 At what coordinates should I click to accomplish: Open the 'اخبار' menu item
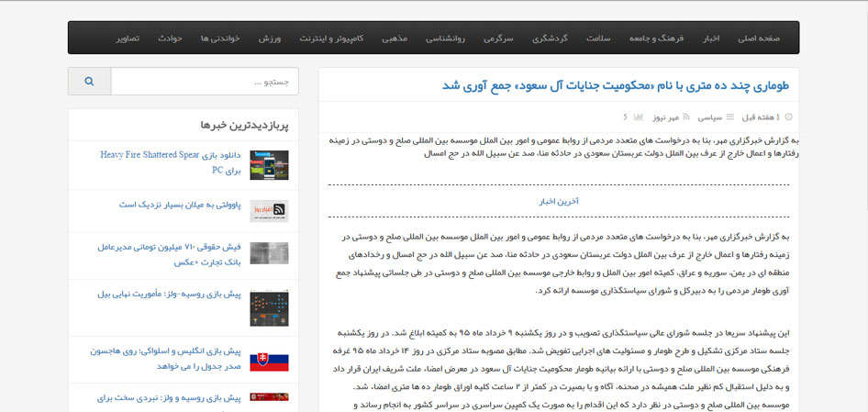(711, 39)
